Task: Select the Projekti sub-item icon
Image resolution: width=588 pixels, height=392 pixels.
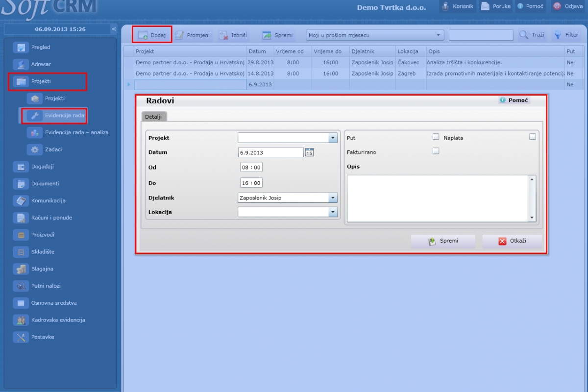Action: pos(35,98)
